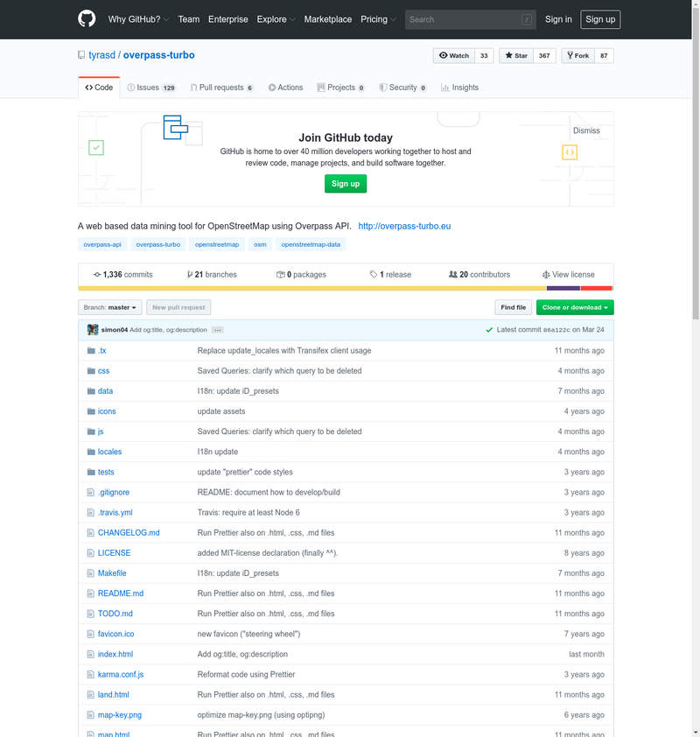This screenshot has width=700, height=737.
Task: Expand the Pricing dropdown menu
Action: tap(378, 19)
